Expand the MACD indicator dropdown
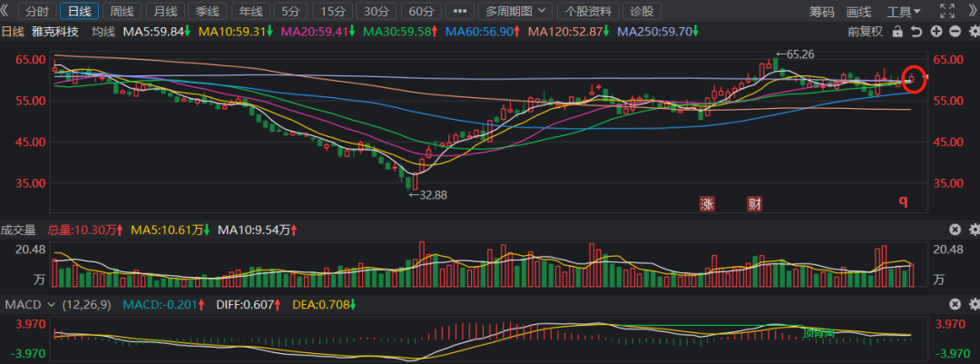This screenshot has width=980, height=364. click(51, 304)
